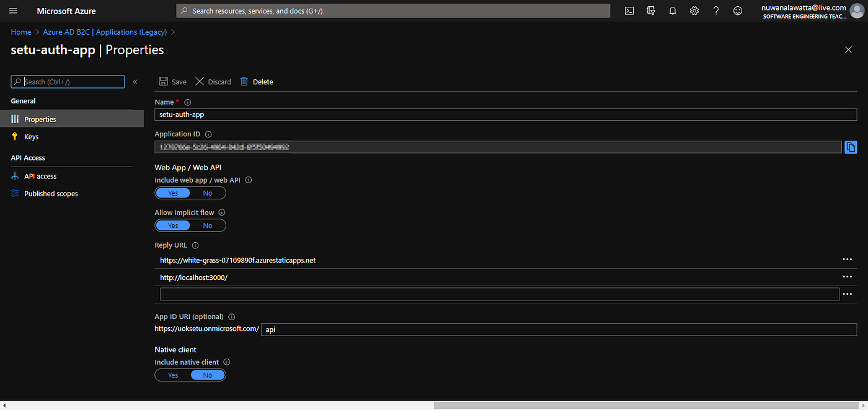The height and width of the screenshot is (410, 868).
Task: Click info icon next to Allow implicit flow
Action: pyautogui.click(x=222, y=212)
